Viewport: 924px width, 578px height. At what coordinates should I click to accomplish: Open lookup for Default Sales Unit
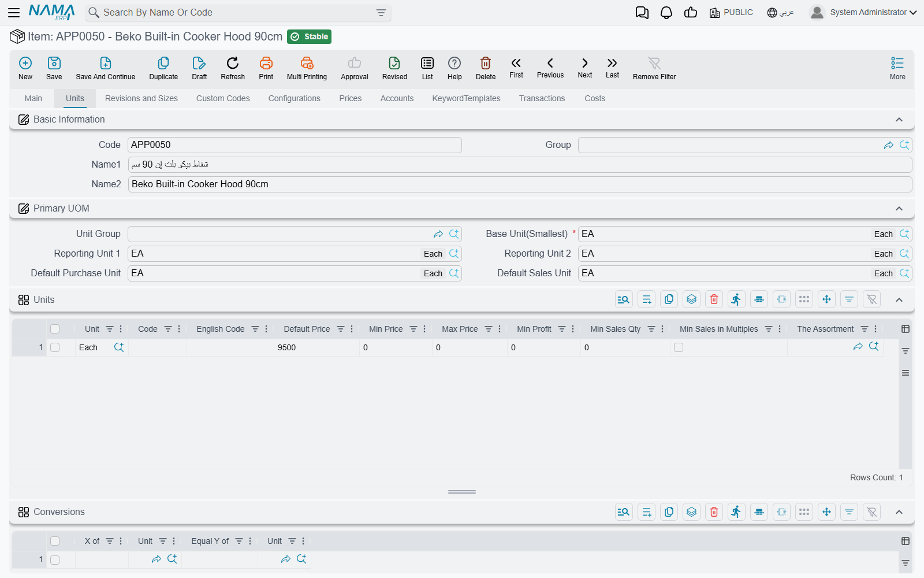click(905, 273)
